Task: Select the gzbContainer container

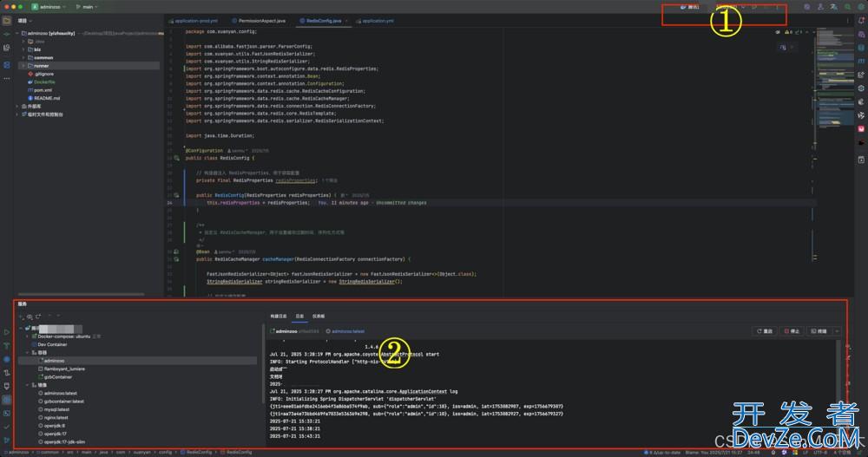Action: 55,376
